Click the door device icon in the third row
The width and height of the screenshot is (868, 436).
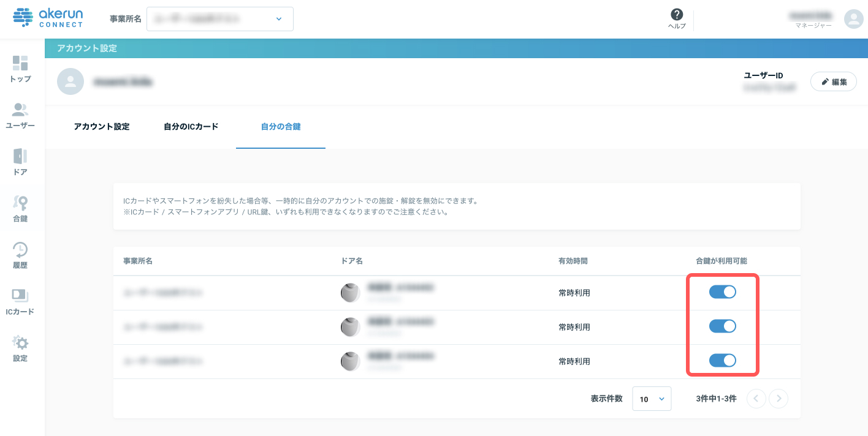tap(350, 361)
